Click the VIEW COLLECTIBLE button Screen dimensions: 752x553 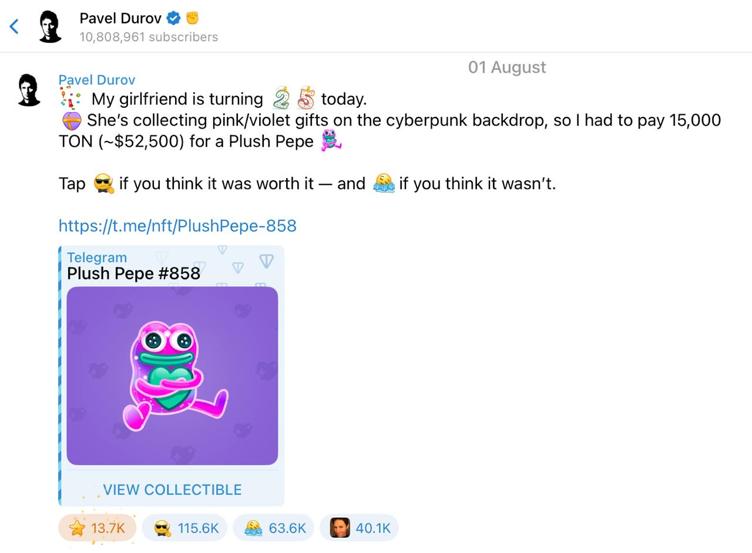coord(172,489)
